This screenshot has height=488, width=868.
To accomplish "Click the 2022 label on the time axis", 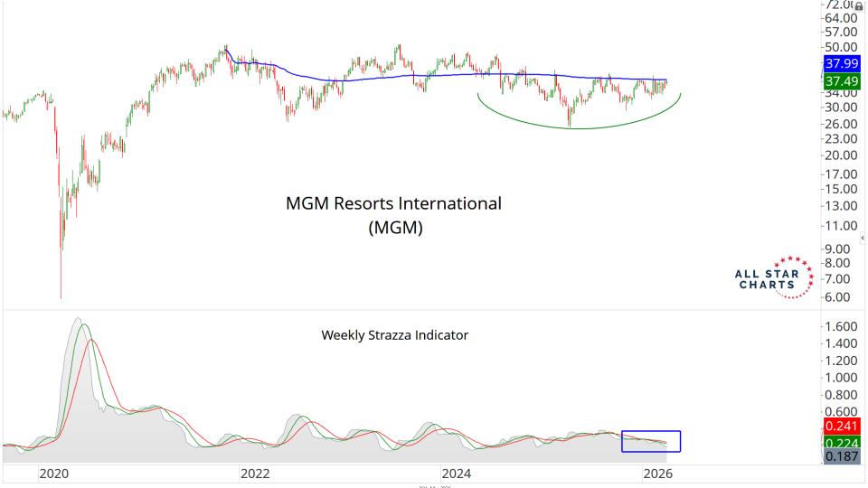I will [255, 474].
